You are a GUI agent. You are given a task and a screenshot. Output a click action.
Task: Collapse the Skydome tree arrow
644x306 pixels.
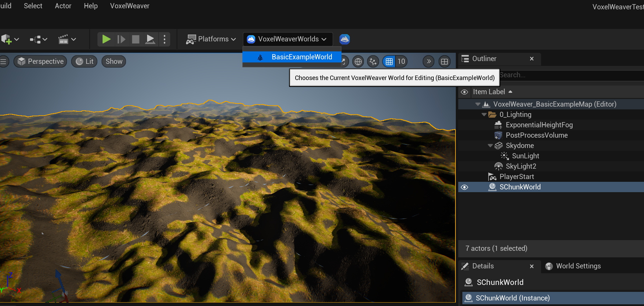(x=490, y=146)
